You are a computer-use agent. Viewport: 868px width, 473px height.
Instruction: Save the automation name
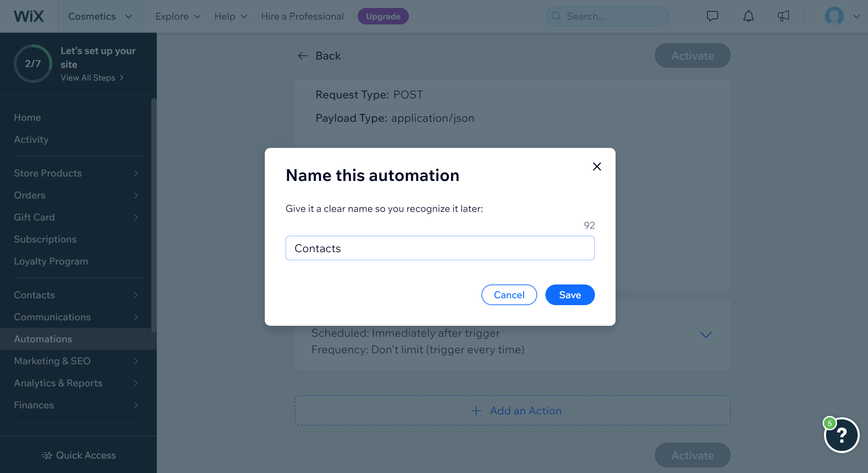pyautogui.click(x=570, y=295)
